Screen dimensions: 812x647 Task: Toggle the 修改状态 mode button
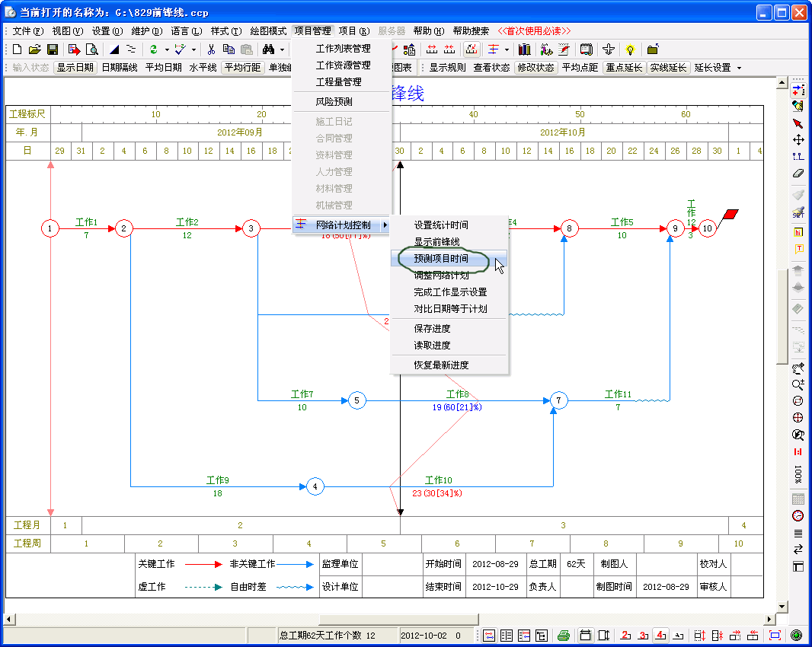535,68
